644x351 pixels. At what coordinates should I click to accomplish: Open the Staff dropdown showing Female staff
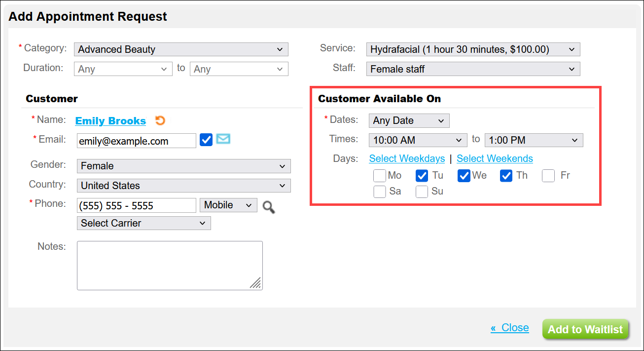(x=473, y=69)
